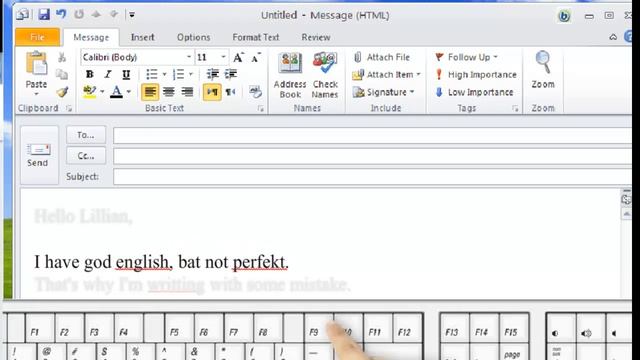The image size is (640, 360).
Task: Expand the numbering style arrow
Action: (191, 74)
